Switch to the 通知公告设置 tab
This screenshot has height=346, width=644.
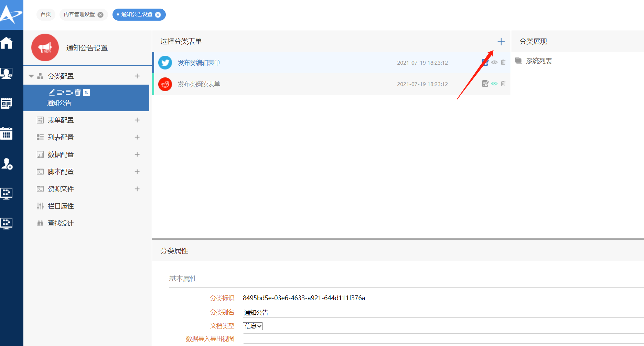[137, 14]
